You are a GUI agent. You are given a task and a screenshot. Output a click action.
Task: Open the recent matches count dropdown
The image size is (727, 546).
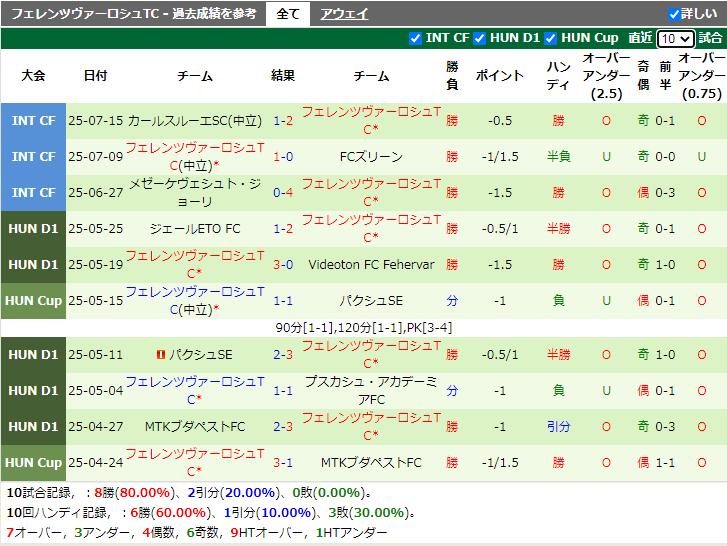coord(676,38)
